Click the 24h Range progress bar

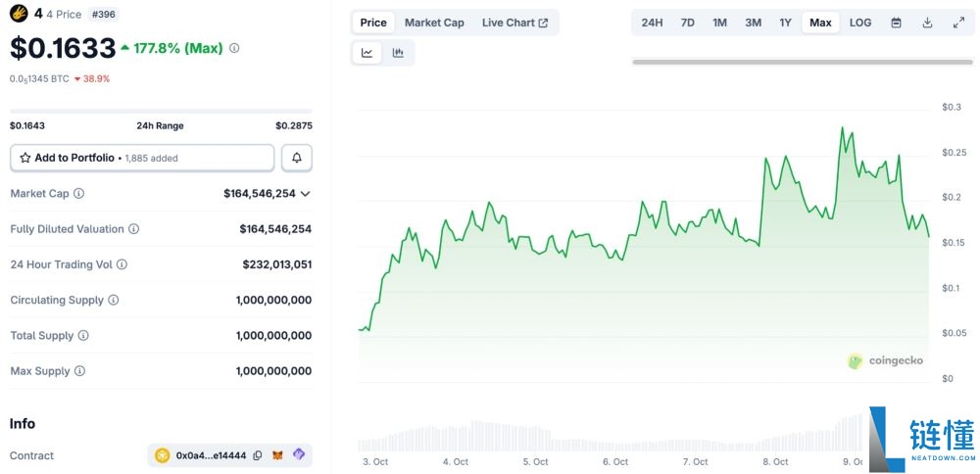(x=162, y=112)
